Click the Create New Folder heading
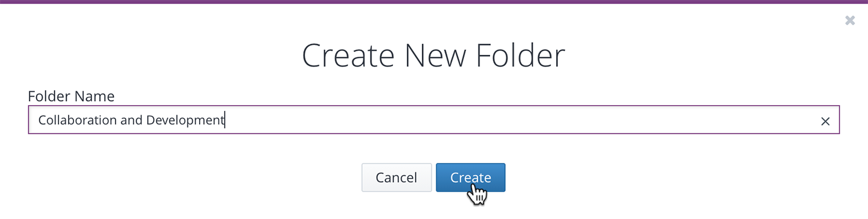Screen dimensions: 868x219 coord(433,56)
